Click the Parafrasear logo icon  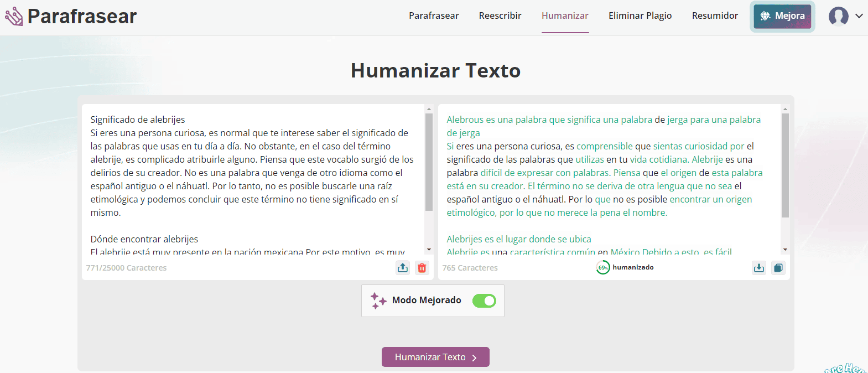tap(14, 17)
